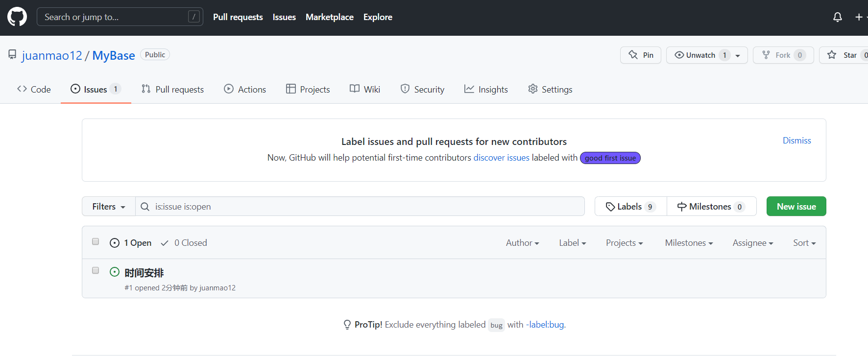
Task: Dismiss the contributor label banner
Action: coord(796,141)
